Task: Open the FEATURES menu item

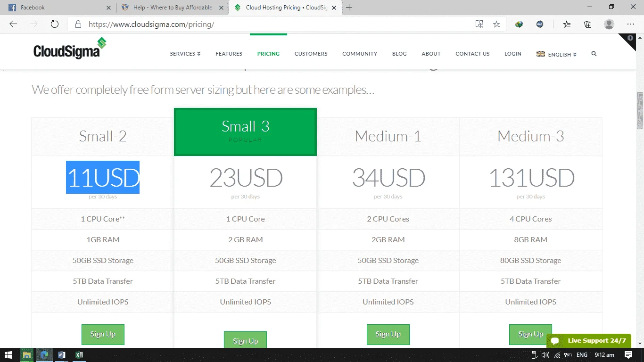Action: (229, 54)
